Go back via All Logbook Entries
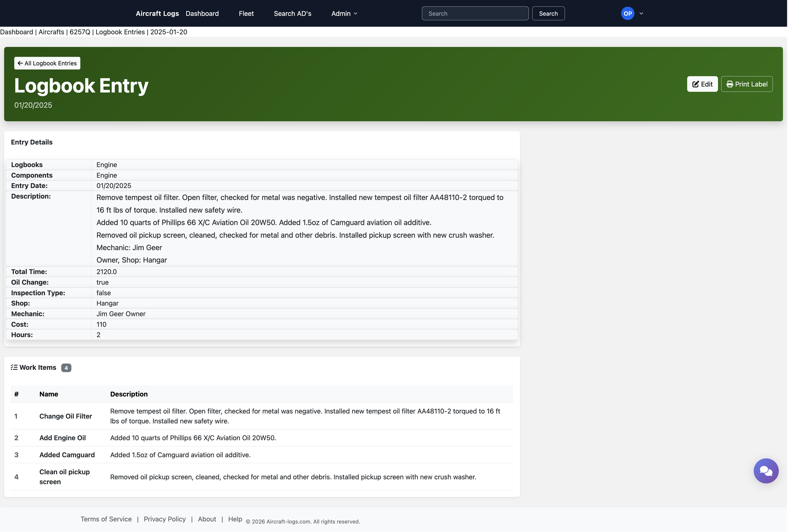Viewport: 788px width, 532px height. (47, 63)
